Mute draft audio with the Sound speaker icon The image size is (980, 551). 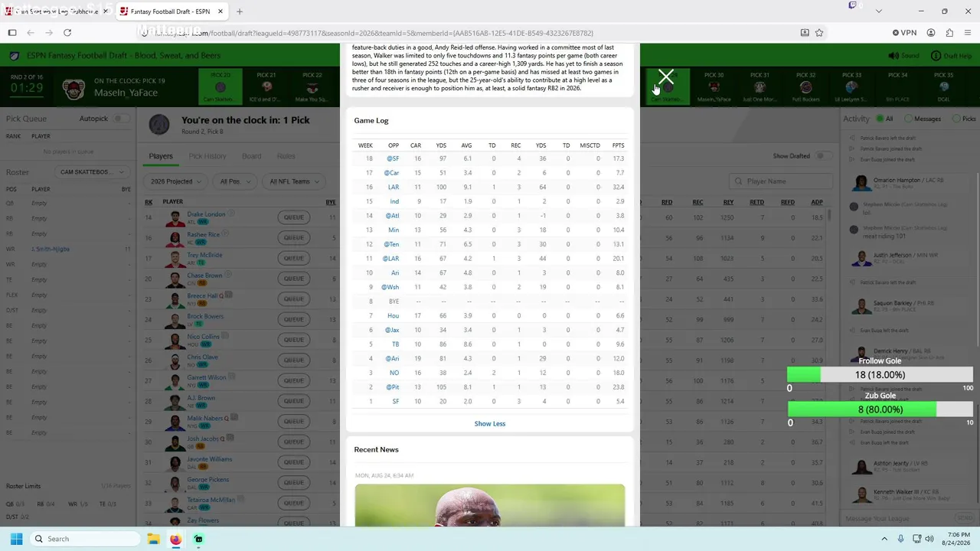[893, 56]
